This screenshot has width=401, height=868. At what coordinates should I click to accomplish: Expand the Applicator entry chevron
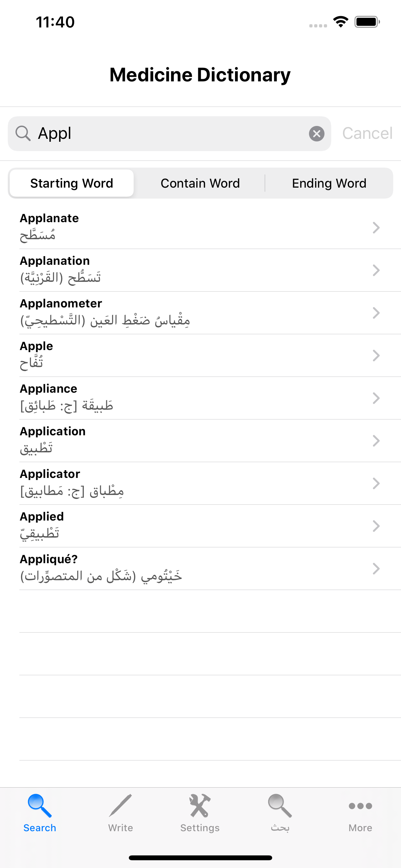click(376, 483)
